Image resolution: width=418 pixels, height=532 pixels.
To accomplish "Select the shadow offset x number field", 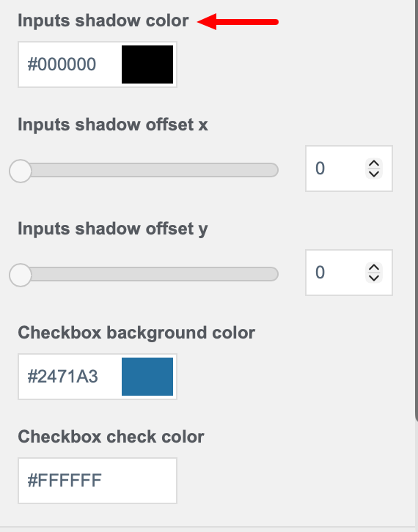I will (349, 169).
